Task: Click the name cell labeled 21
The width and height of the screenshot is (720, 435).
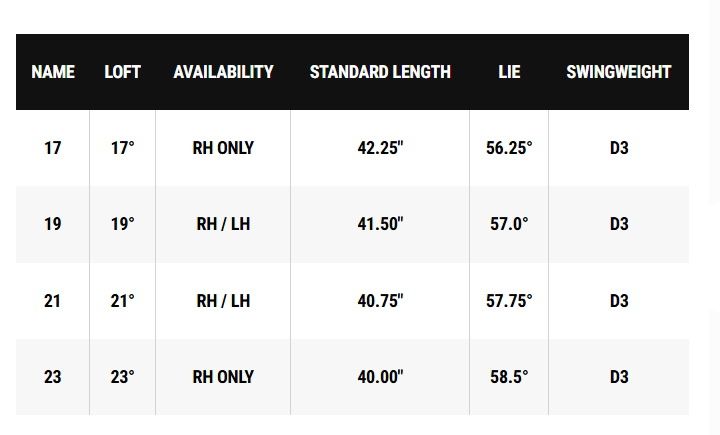Action: pos(53,301)
